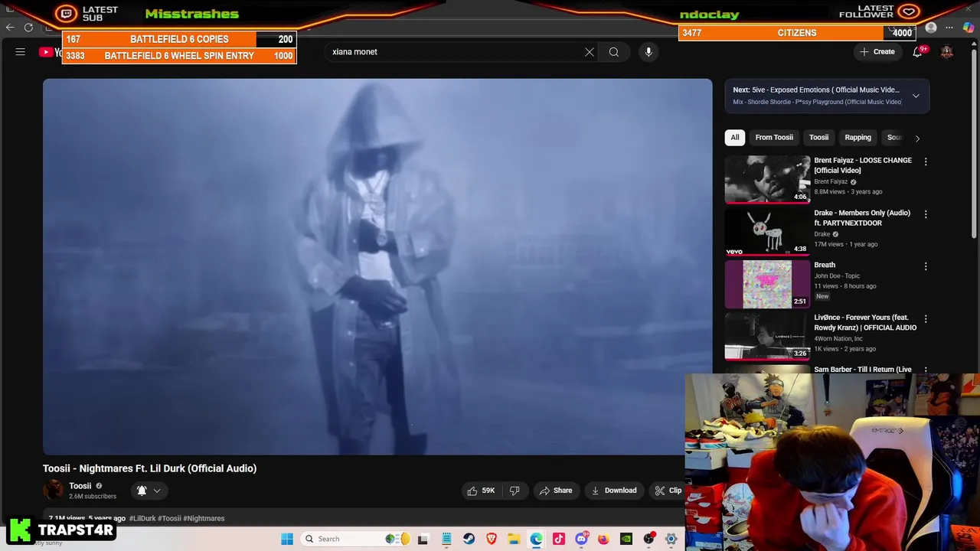Image resolution: width=980 pixels, height=551 pixels.
Task: Open the YouTube guide hamburger menu
Action: [x=21, y=52]
